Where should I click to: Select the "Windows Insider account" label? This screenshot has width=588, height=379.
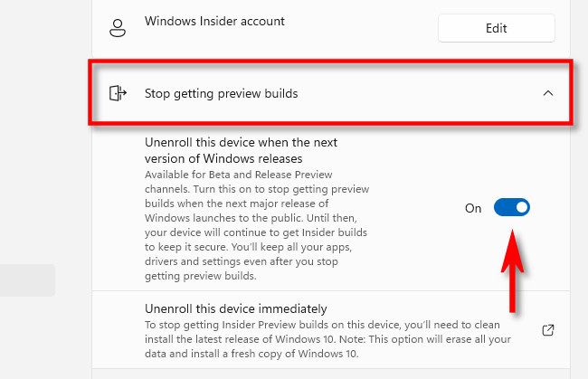(x=214, y=19)
